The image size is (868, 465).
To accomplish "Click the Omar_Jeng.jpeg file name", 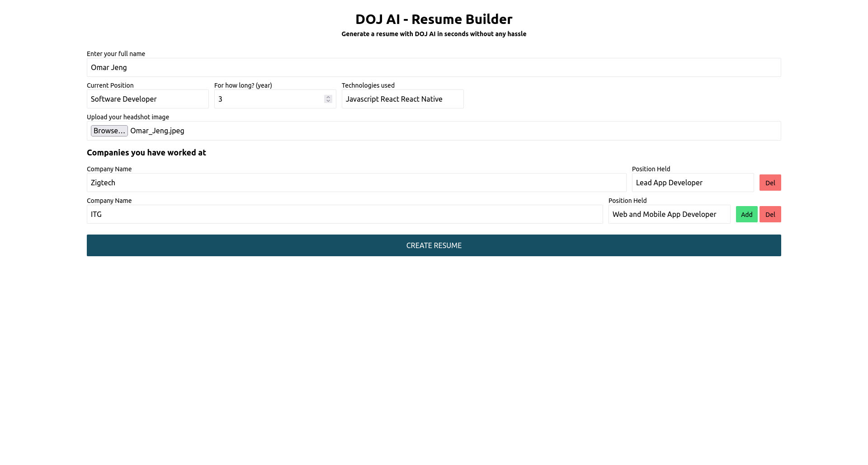I will (157, 131).
